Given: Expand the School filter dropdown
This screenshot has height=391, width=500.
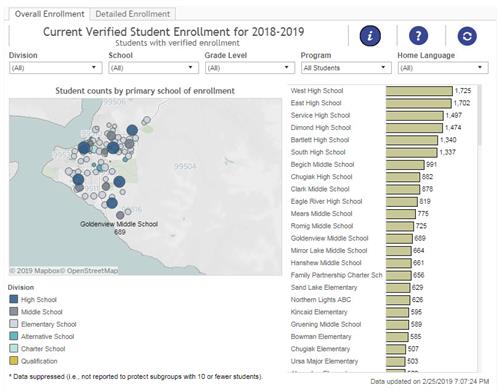Looking at the screenshot, I should coord(154,68).
